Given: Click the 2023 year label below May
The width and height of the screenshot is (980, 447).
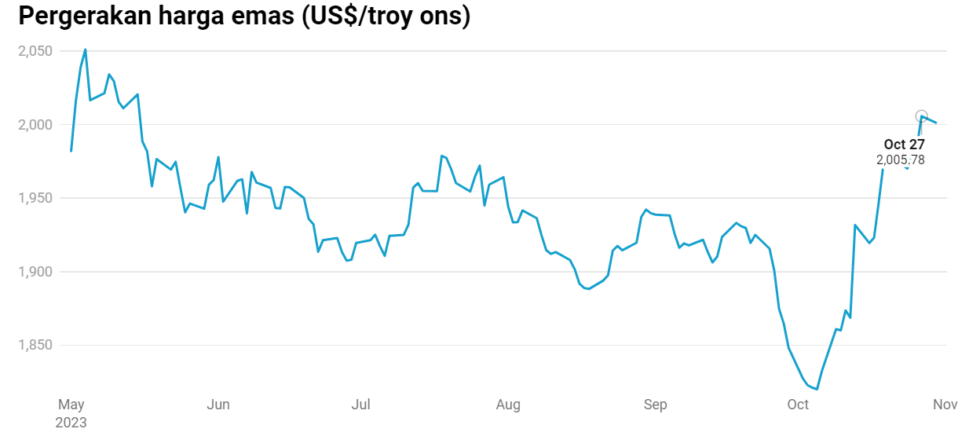Looking at the screenshot, I should point(71,422).
